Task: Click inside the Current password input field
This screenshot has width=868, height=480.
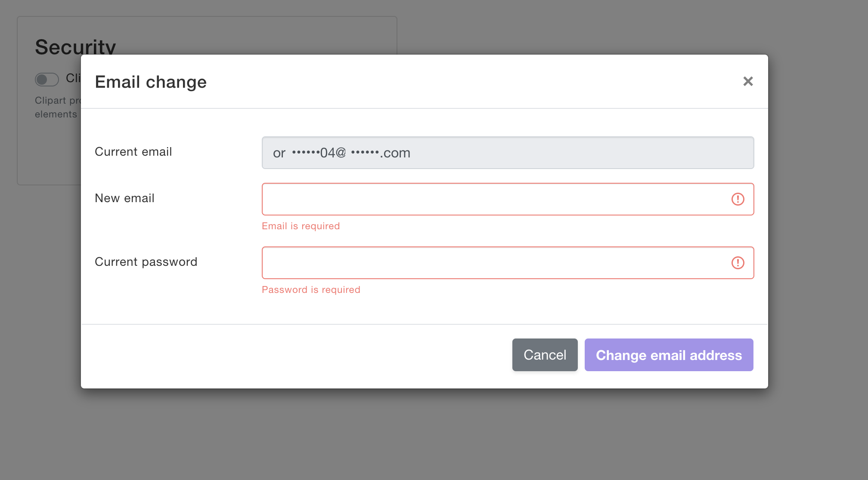Action: point(474,263)
